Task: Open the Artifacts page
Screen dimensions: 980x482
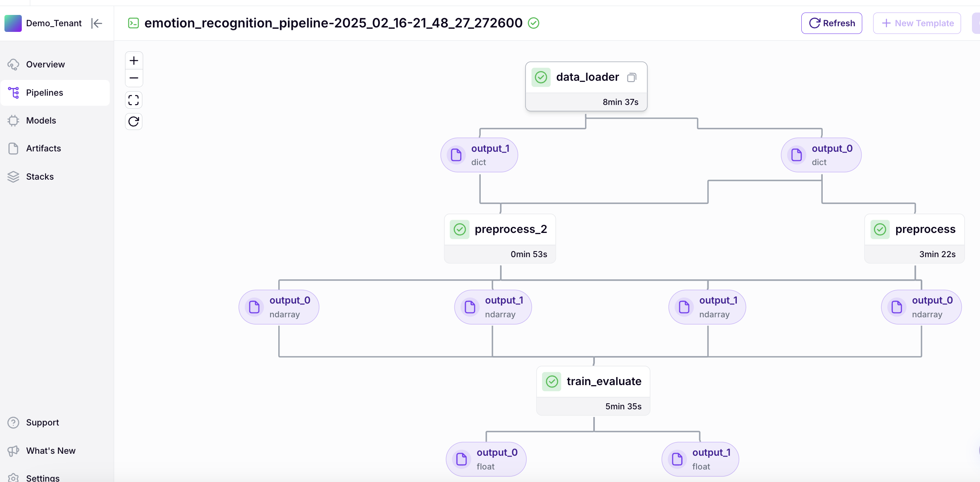Action: pos(43,148)
